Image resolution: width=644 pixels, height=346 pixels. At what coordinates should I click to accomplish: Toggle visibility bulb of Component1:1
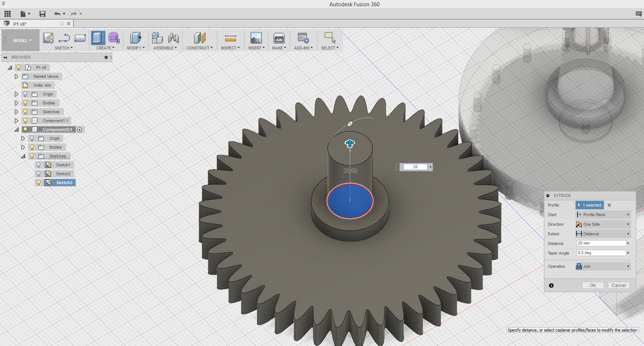pos(25,121)
